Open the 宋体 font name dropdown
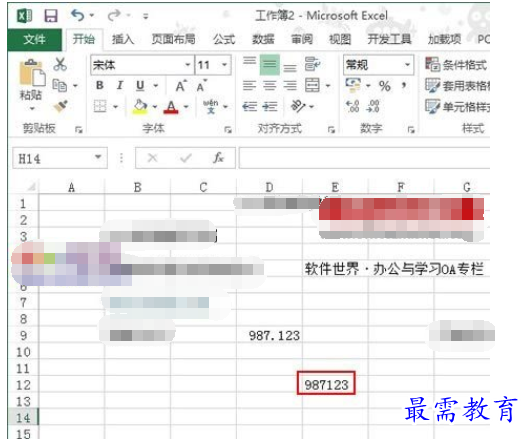This screenshot has width=526, height=441. [188, 64]
